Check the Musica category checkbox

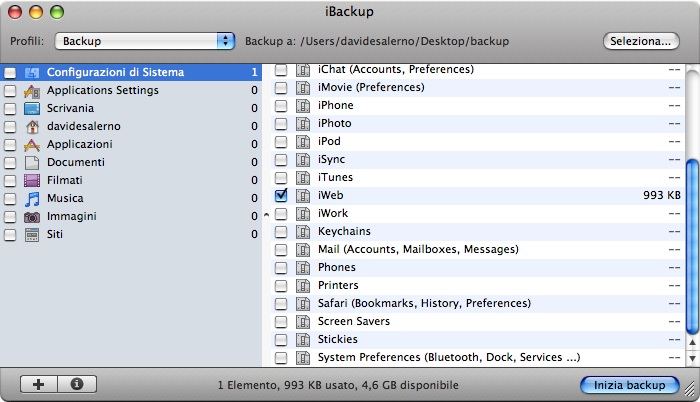coord(10,199)
